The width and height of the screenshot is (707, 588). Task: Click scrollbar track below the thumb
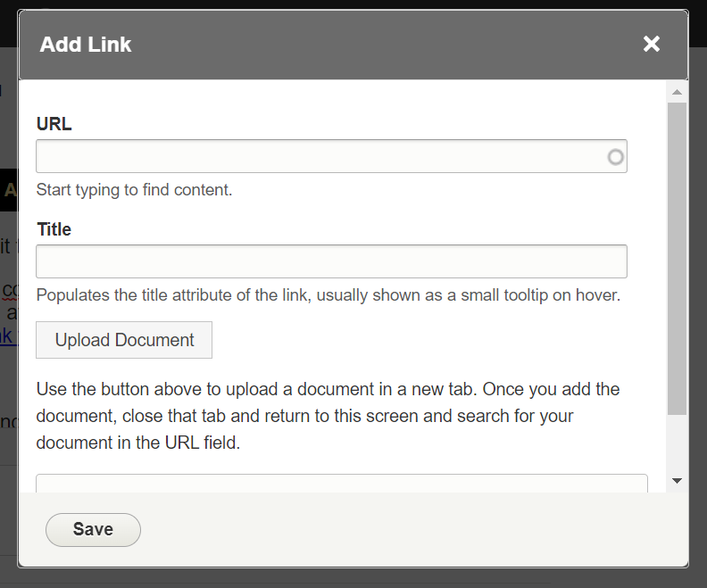click(x=677, y=444)
